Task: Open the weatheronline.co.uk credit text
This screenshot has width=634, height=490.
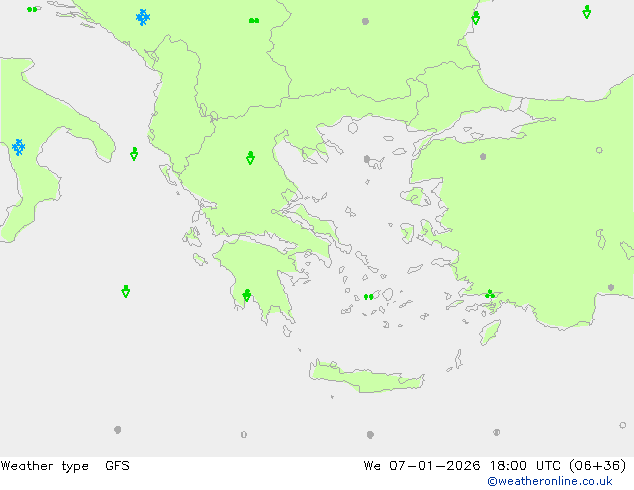Action: pos(550,481)
